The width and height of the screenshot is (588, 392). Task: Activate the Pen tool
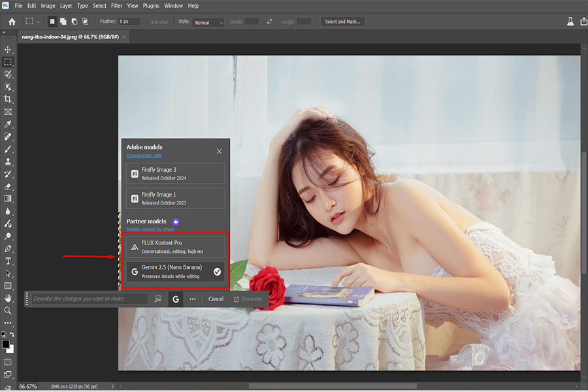tap(8, 249)
